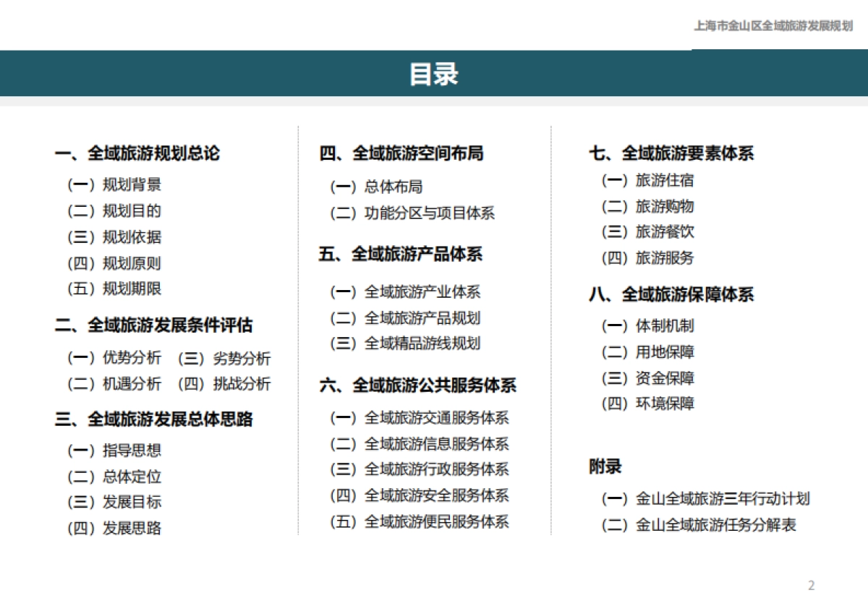The height and width of the screenshot is (614, 868).
Task: Open section 三、全域旅游发展总体思路
Action: [x=153, y=419]
